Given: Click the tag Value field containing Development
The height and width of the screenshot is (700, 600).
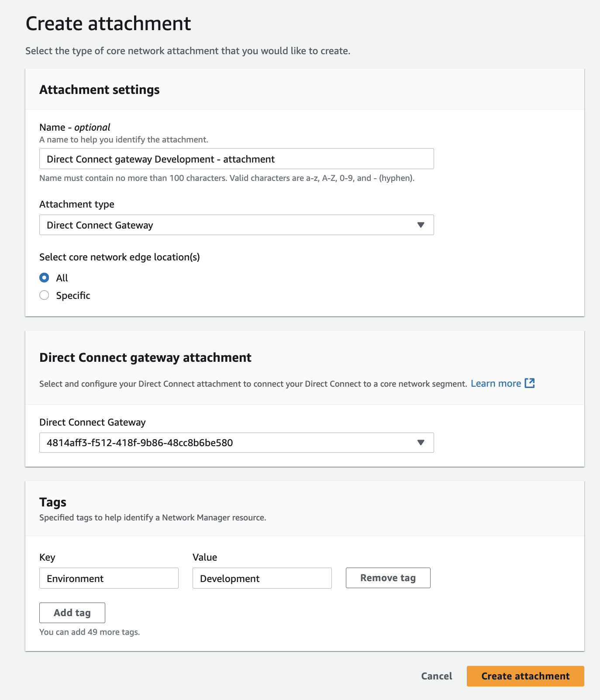Looking at the screenshot, I should point(262,579).
